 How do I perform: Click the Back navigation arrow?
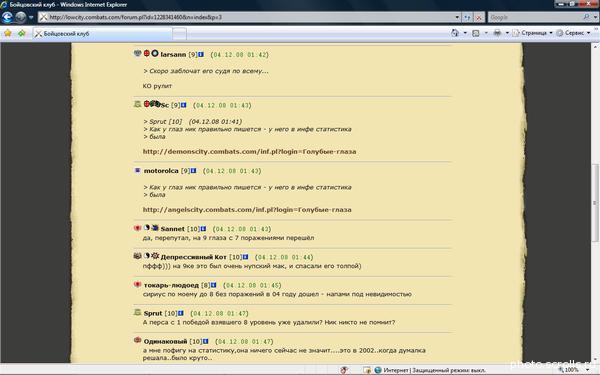7,17
